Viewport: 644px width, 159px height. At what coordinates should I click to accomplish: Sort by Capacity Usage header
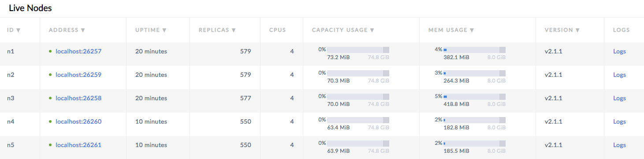click(343, 30)
